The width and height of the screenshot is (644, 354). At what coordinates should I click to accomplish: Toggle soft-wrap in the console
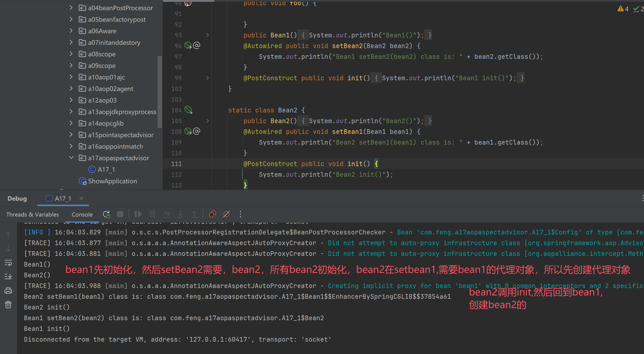[x=8, y=263]
